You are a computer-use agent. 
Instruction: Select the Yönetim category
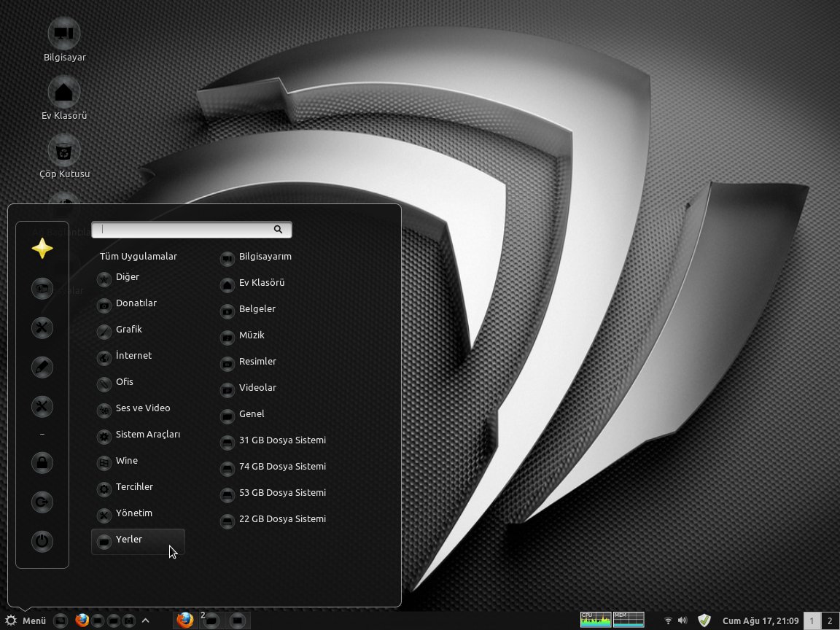[x=139, y=513]
